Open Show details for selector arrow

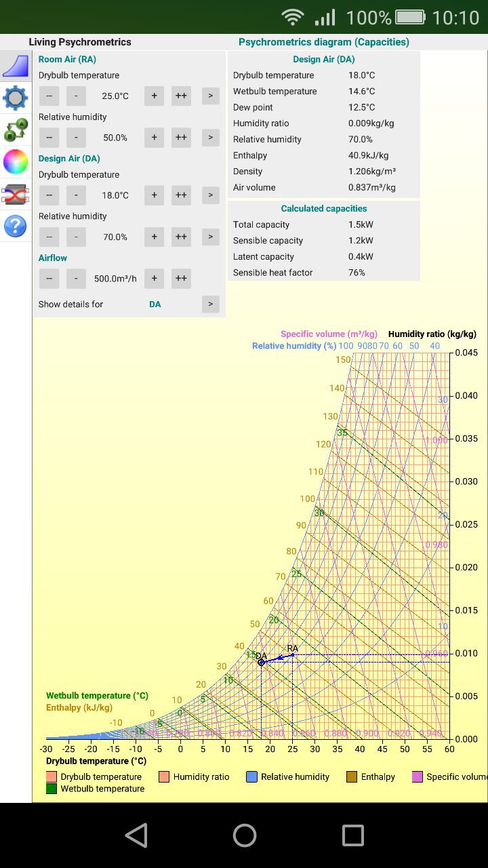pos(211,304)
